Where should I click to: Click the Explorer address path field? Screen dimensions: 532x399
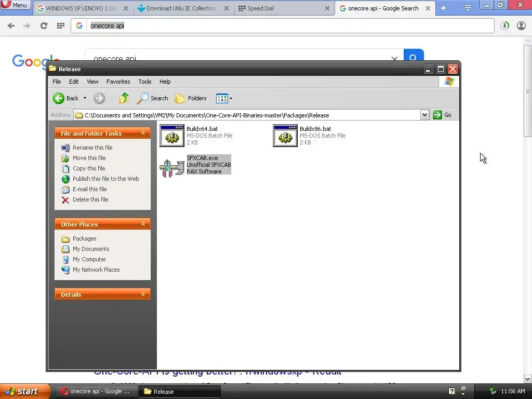(x=247, y=115)
